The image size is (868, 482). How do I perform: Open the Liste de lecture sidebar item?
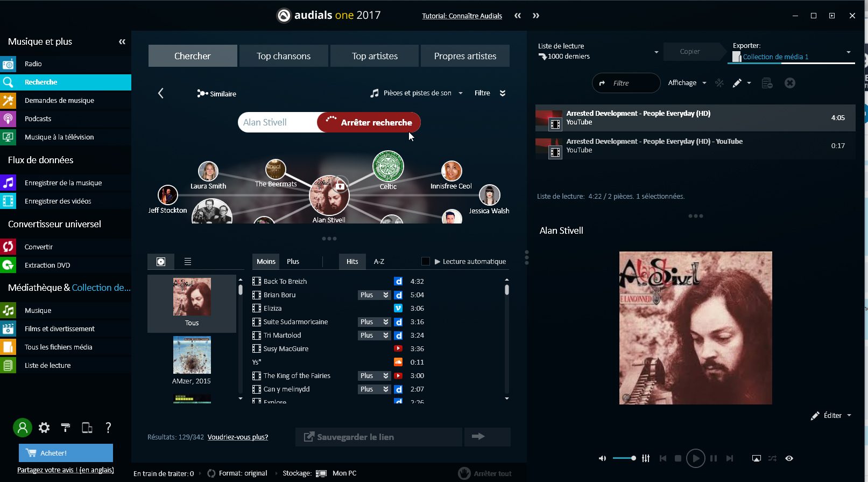66,365
